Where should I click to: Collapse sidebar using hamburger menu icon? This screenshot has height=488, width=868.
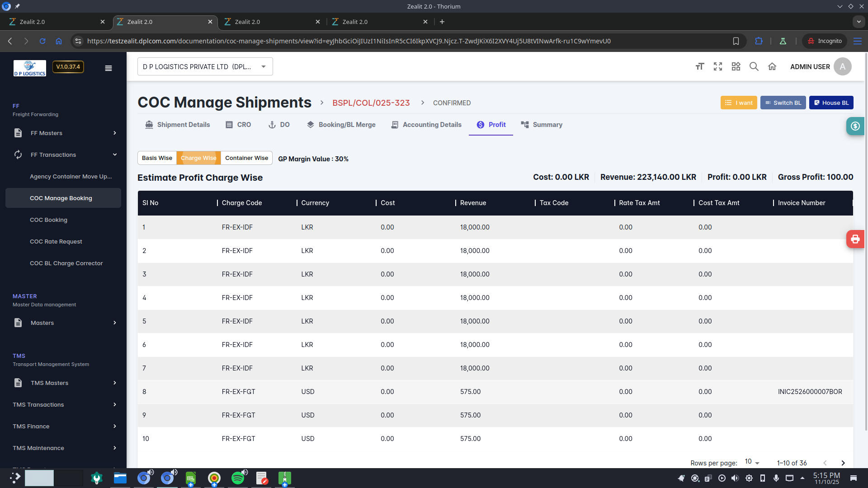coord(108,68)
